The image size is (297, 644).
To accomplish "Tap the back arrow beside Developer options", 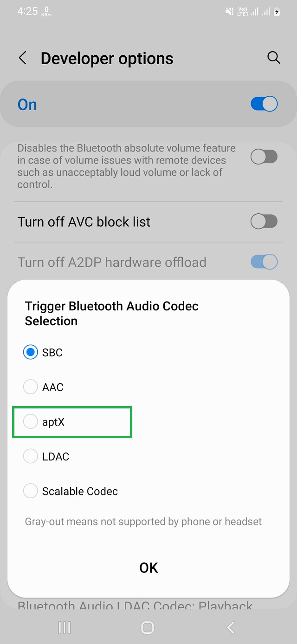I will 22,59.
